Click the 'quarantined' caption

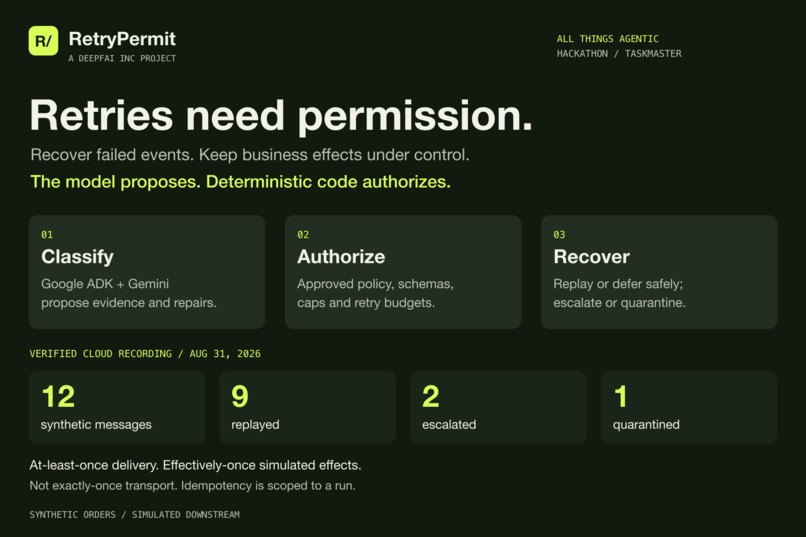(646, 425)
